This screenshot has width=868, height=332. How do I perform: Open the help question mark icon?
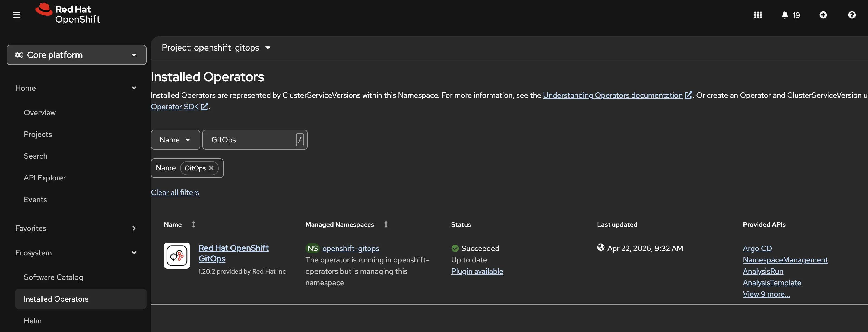(852, 15)
